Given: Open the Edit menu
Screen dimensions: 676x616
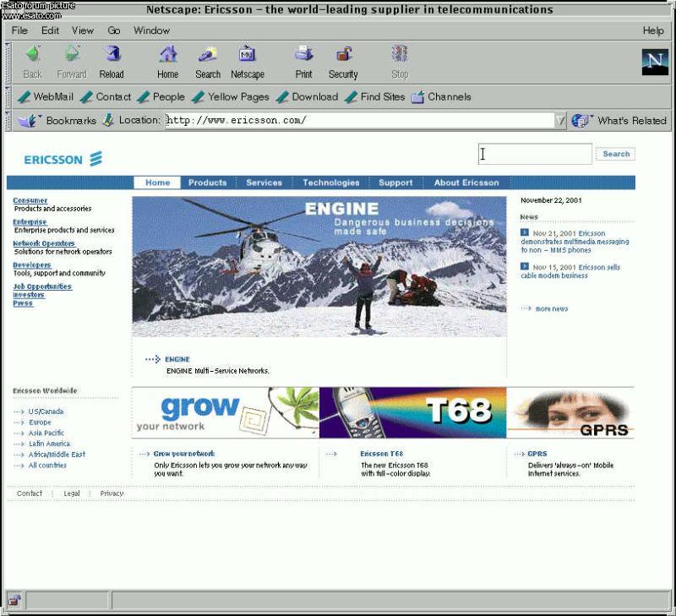Looking at the screenshot, I should pyautogui.click(x=50, y=30).
